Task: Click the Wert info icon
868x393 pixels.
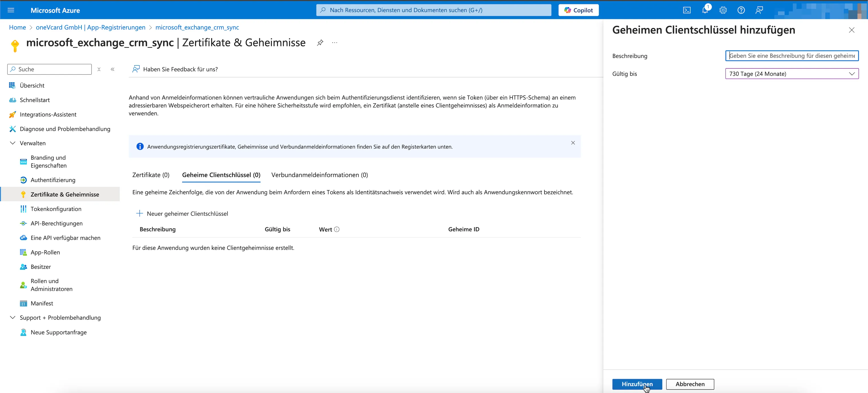Action: point(337,230)
